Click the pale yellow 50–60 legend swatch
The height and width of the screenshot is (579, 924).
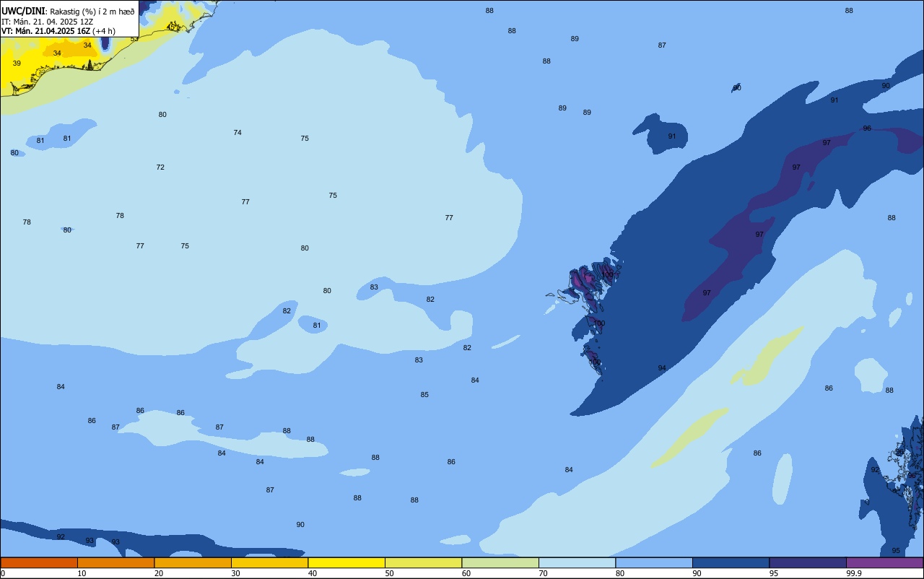point(423,562)
